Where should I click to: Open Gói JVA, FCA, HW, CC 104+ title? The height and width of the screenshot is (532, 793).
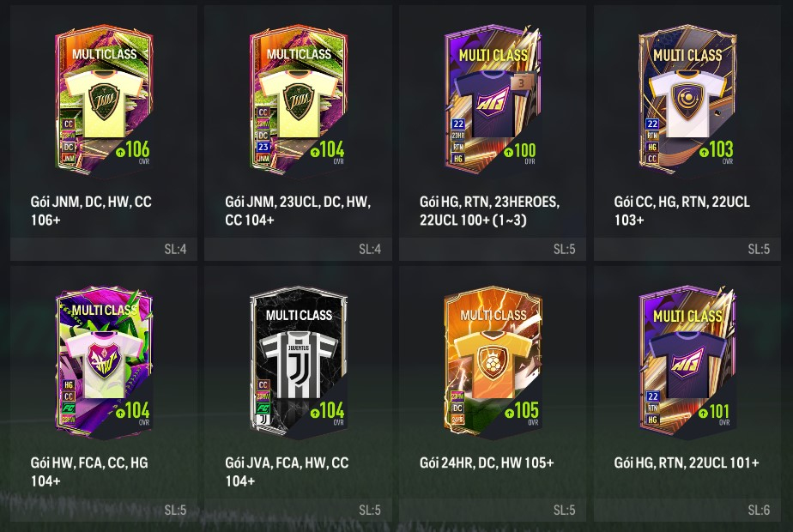click(287, 471)
